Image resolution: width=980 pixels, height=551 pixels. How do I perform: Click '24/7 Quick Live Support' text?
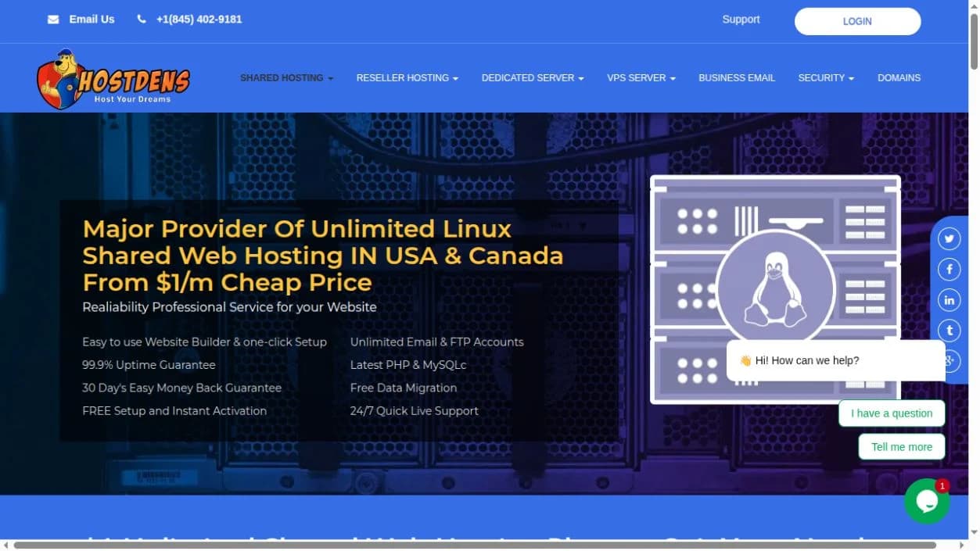(x=415, y=410)
